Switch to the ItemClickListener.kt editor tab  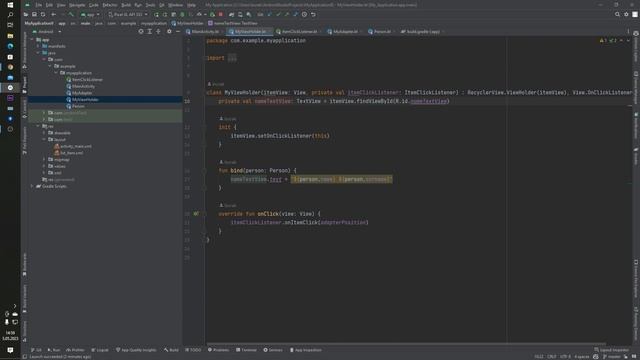coord(298,31)
